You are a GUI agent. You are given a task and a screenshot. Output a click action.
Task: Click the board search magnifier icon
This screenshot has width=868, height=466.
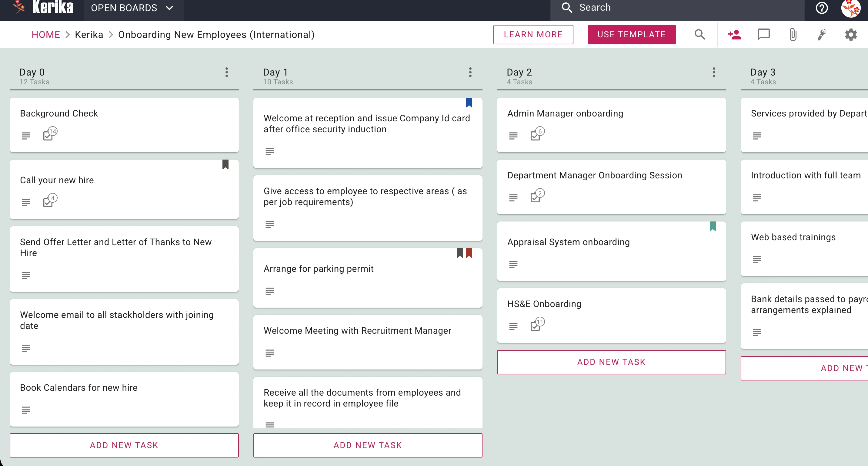(x=700, y=34)
